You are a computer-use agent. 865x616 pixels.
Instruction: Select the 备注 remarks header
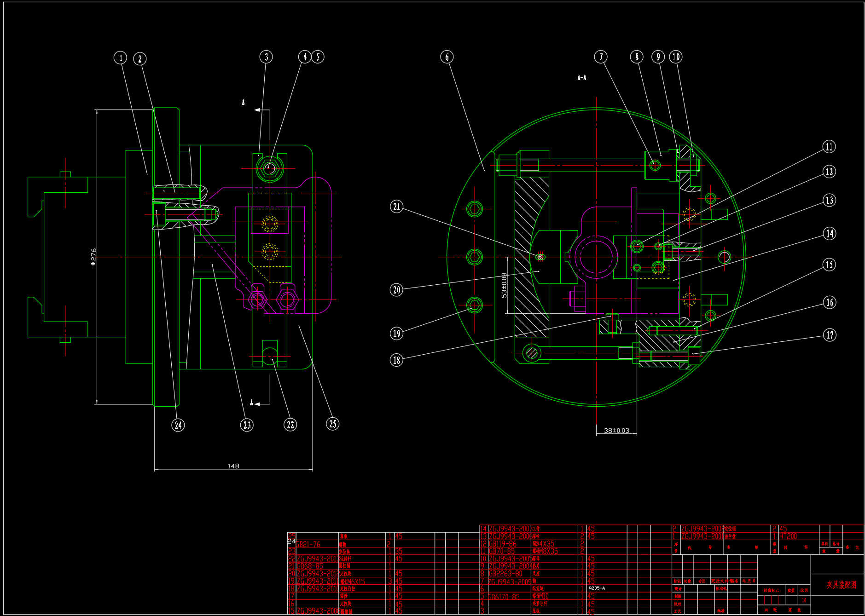[853, 547]
